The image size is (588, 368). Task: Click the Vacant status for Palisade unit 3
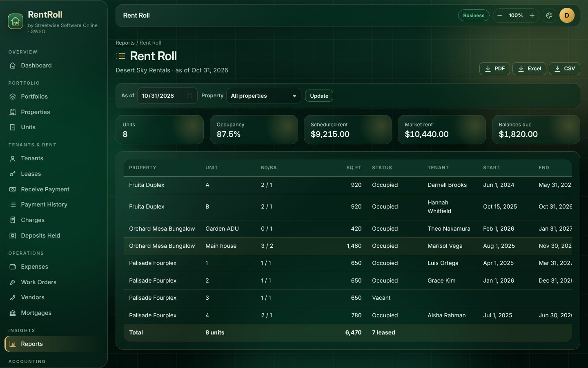coord(381,298)
